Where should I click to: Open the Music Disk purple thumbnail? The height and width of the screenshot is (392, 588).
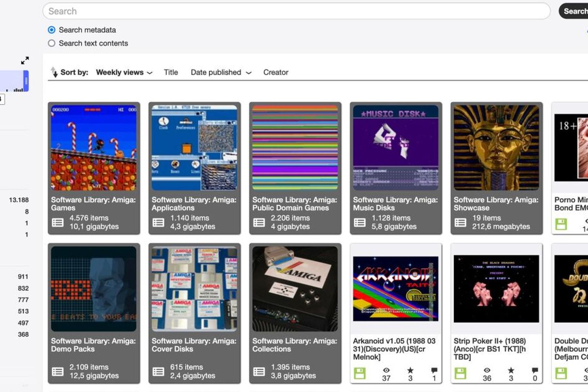(396, 148)
